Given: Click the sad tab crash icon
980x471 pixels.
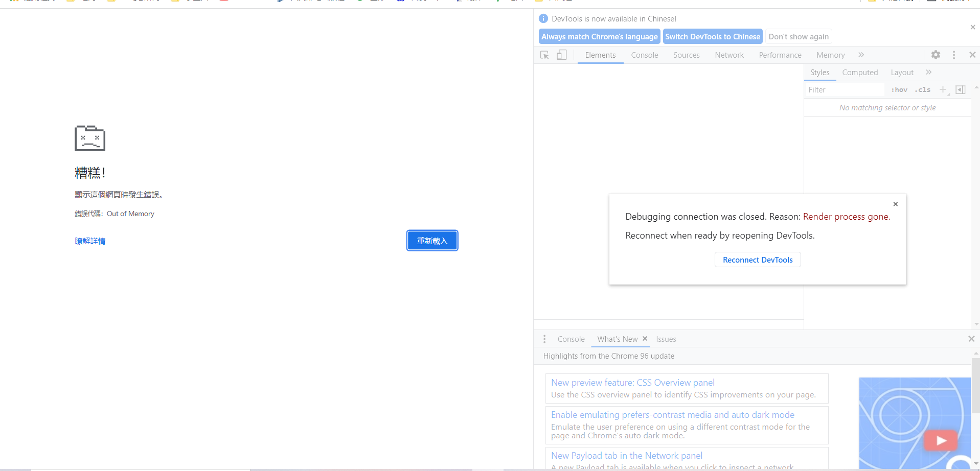Looking at the screenshot, I should pos(90,138).
